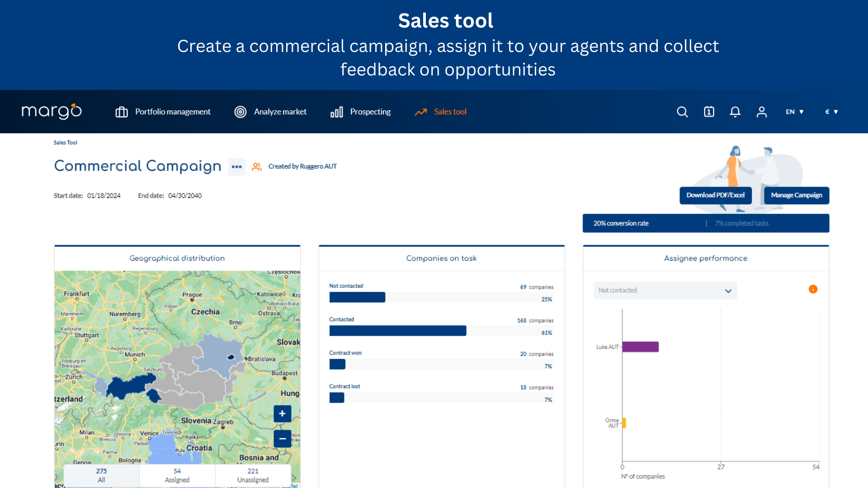
Task: Open the notifications bell
Action: point(735,112)
